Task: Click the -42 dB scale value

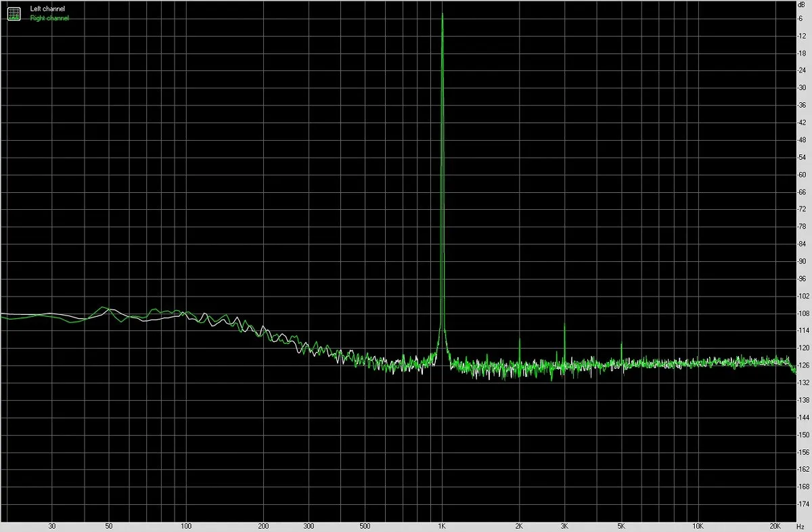Action: pos(803,123)
